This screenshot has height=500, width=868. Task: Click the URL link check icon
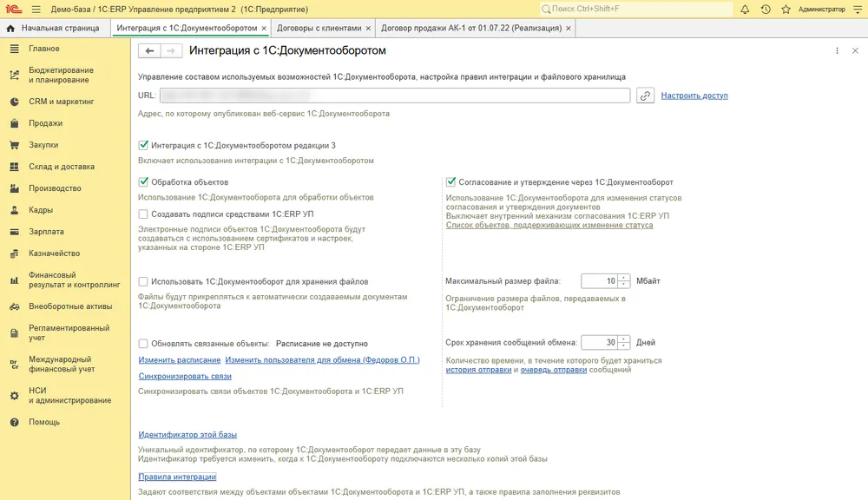tap(645, 95)
